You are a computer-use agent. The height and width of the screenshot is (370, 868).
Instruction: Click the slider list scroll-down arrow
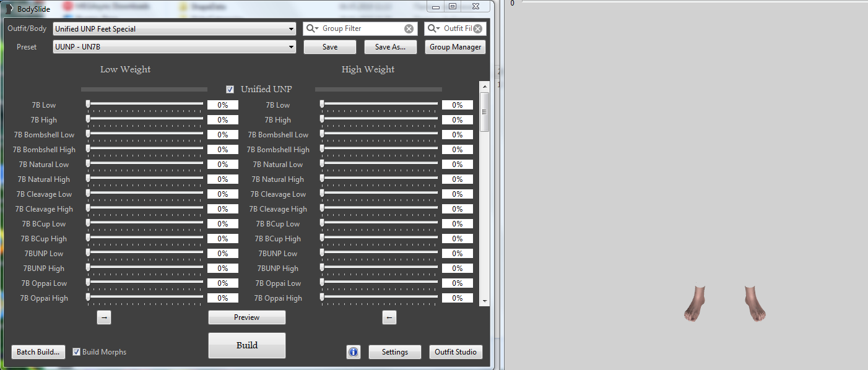tap(484, 301)
